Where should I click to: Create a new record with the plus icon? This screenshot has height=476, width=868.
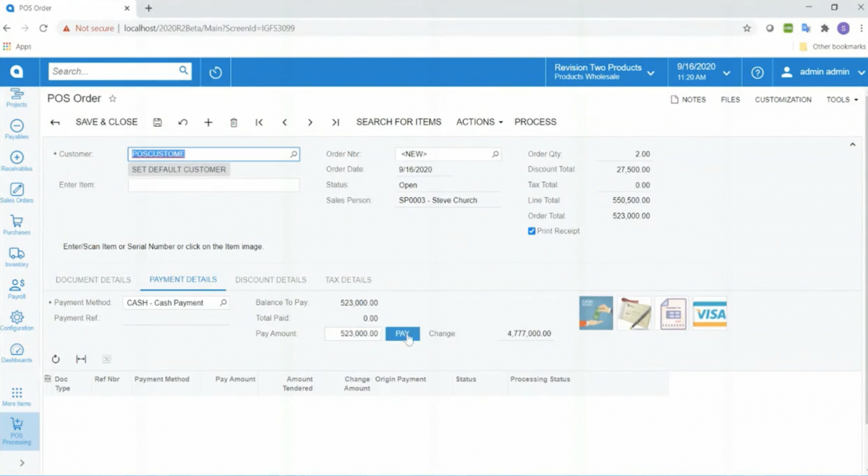coord(208,122)
